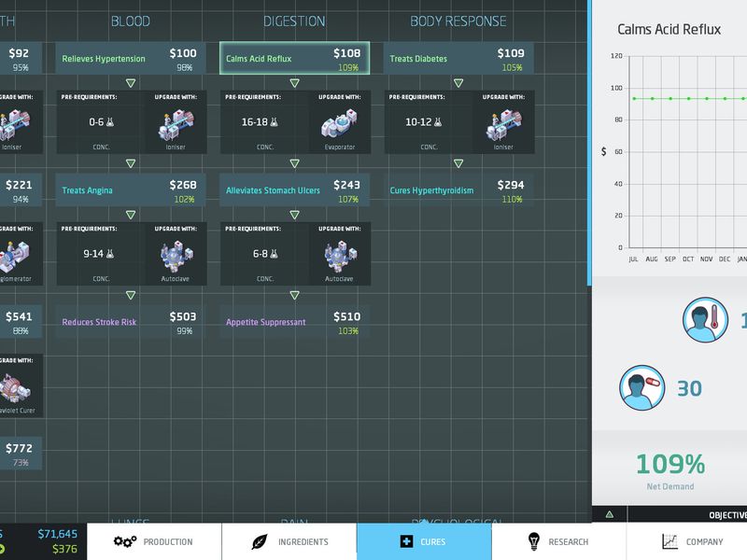
Task: Click the $541 price card at 88%
Action: click(21, 321)
